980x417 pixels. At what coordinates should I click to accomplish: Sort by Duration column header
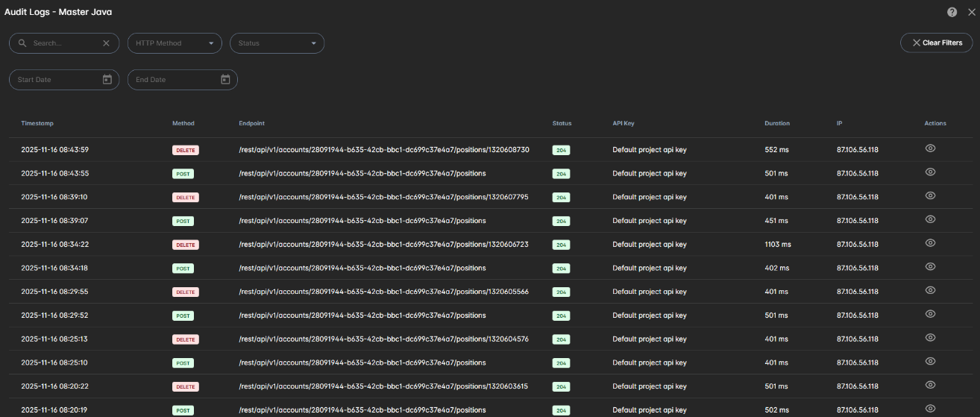[x=777, y=123]
